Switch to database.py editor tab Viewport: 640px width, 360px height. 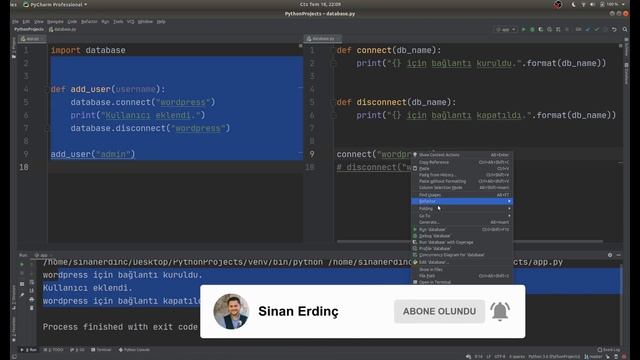pos(323,39)
